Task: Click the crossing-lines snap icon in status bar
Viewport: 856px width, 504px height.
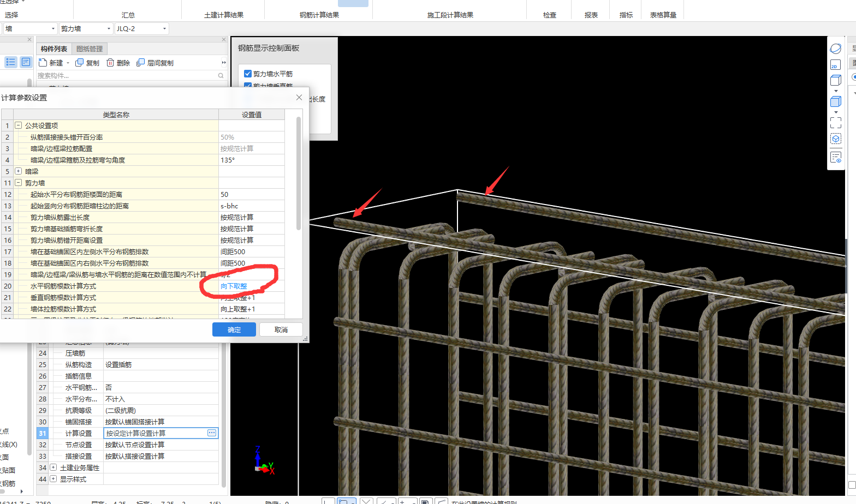Action: pos(366,501)
